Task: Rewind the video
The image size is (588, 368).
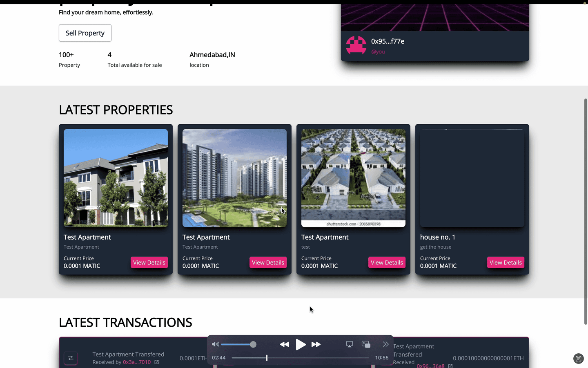Action: [284, 344]
